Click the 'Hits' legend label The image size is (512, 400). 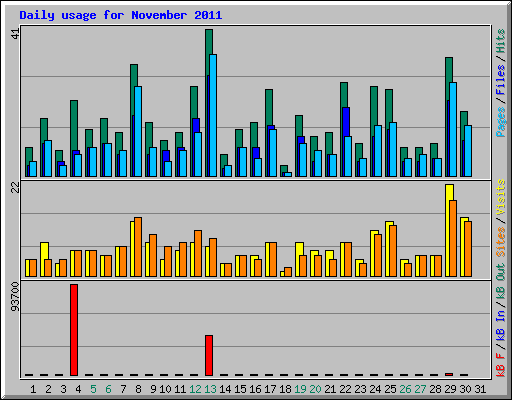point(501,41)
